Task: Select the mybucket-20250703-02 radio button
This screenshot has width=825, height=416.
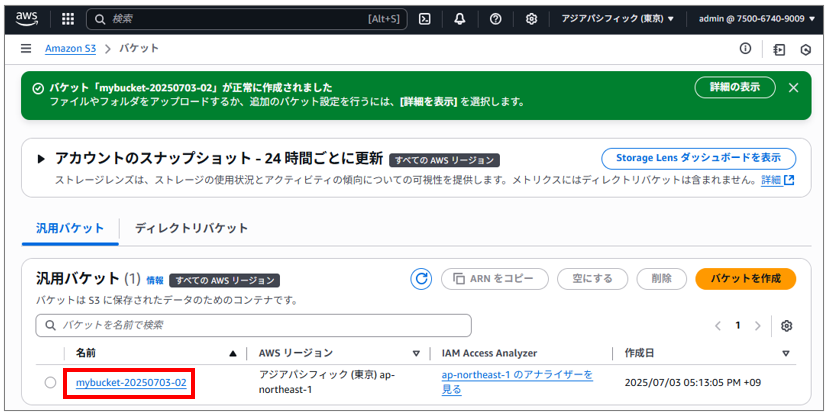Action: (51, 383)
